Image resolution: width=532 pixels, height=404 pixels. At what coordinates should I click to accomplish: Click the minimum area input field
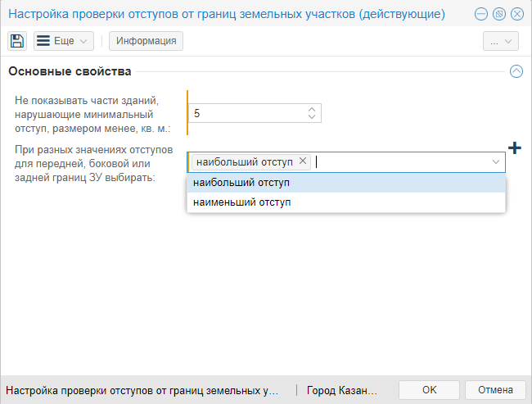pos(246,113)
